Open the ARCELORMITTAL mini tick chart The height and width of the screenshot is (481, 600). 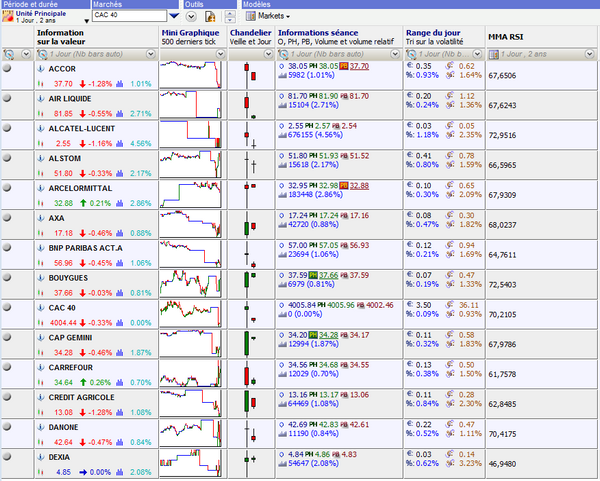(190, 195)
